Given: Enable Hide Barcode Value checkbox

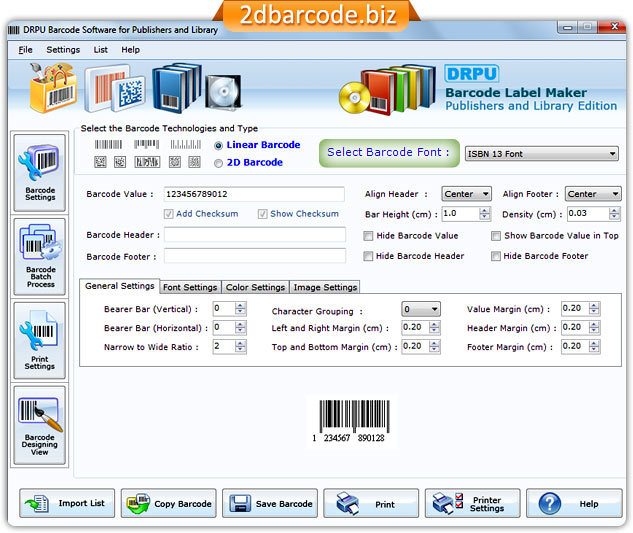Looking at the screenshot, I should tap(368, 236).
